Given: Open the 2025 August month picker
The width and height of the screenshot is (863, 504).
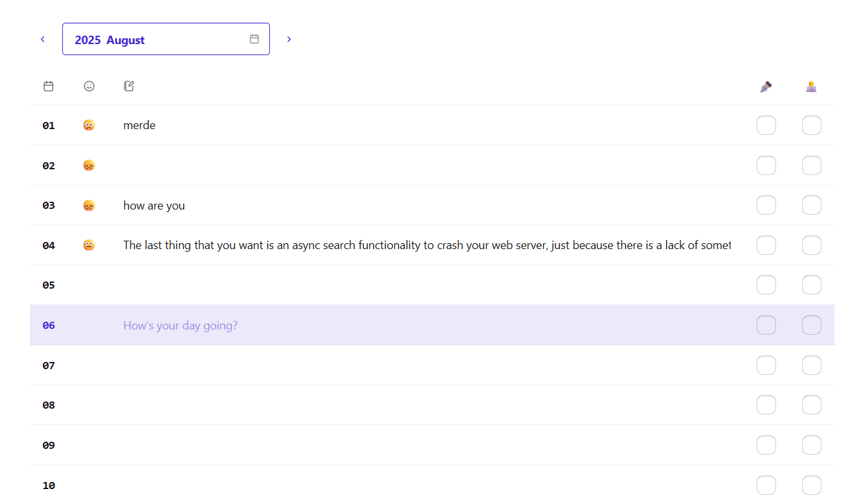Looking at the screenshot, I should click(156, 40).
